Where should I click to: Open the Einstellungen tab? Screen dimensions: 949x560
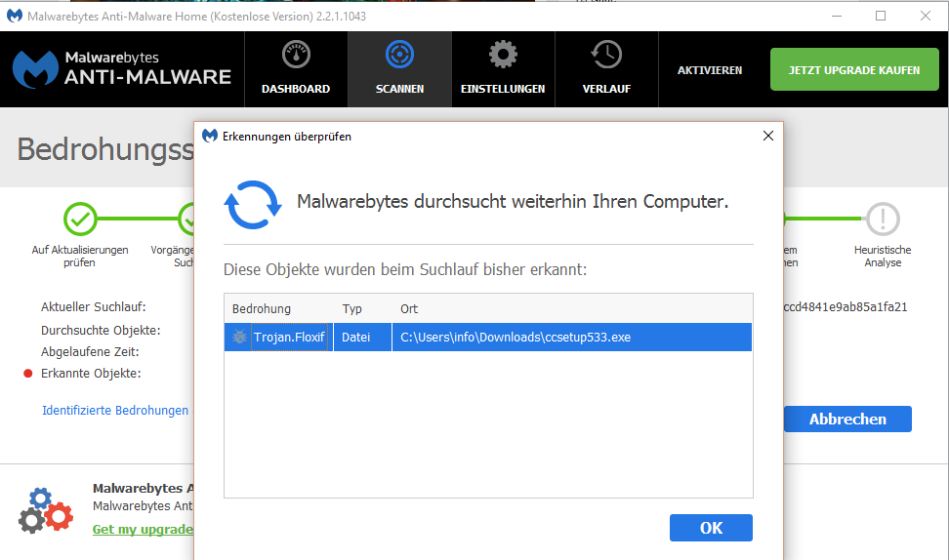pos(503,69)
